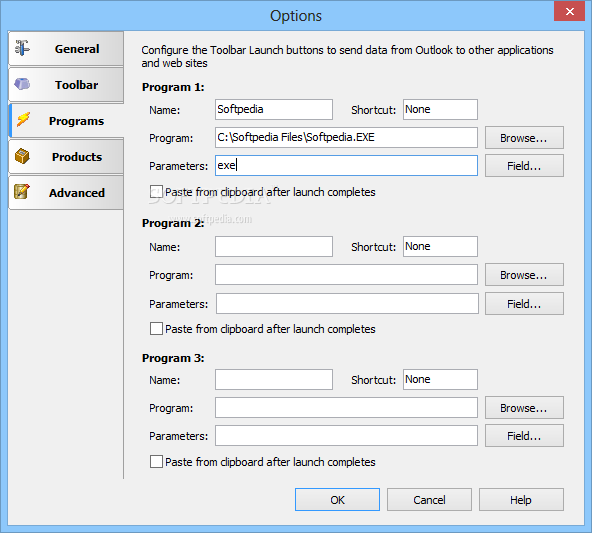Image resolution: width=592 pixels, height=533 pixels.
Task: Browse for Program 1 executable
Action: click(x=524, y=138)
